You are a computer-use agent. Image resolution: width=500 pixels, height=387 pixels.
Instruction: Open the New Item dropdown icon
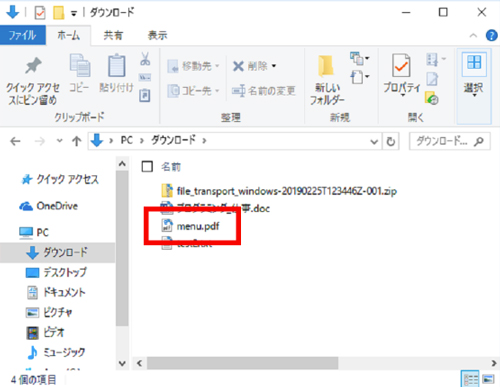[360, 59]
